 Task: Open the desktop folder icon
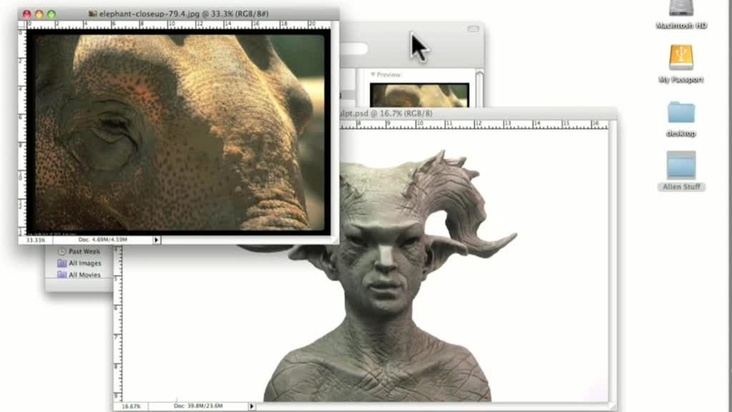pos(682,112)
